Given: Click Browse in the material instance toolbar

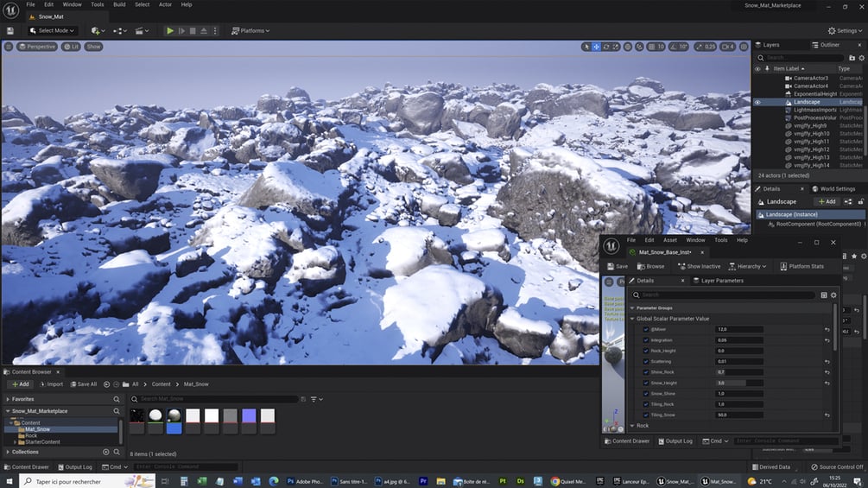Looking at the screenshot, I should (650, 267).
